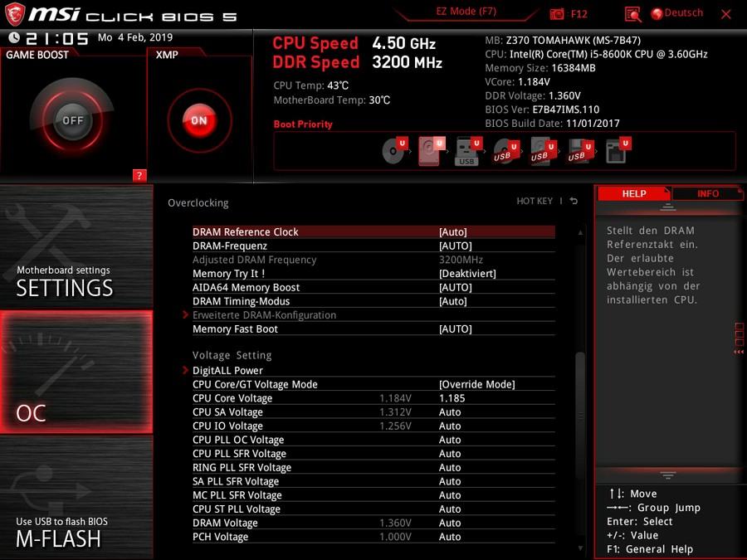Select the SA PLL SFR Voltage row

coord(373,481)
